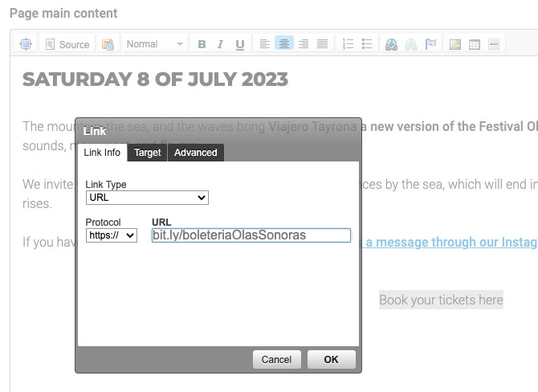Image resolution: width=538 pixels, height=392 pixels.
Task: Switch editor to Source view
Action: [x=67, y=44]
